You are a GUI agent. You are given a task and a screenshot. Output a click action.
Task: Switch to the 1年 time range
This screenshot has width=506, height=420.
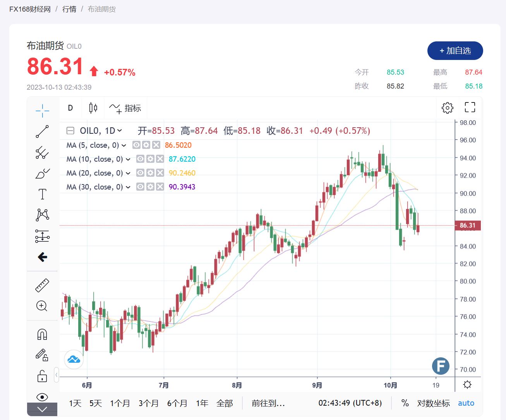point(202,403)
